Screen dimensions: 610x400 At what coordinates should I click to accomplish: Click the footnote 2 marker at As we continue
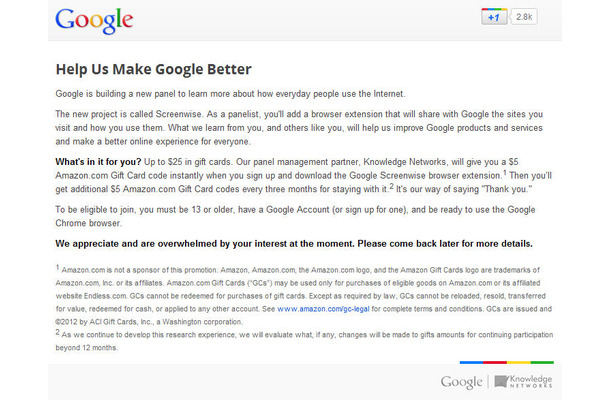[x=58, y=332]
